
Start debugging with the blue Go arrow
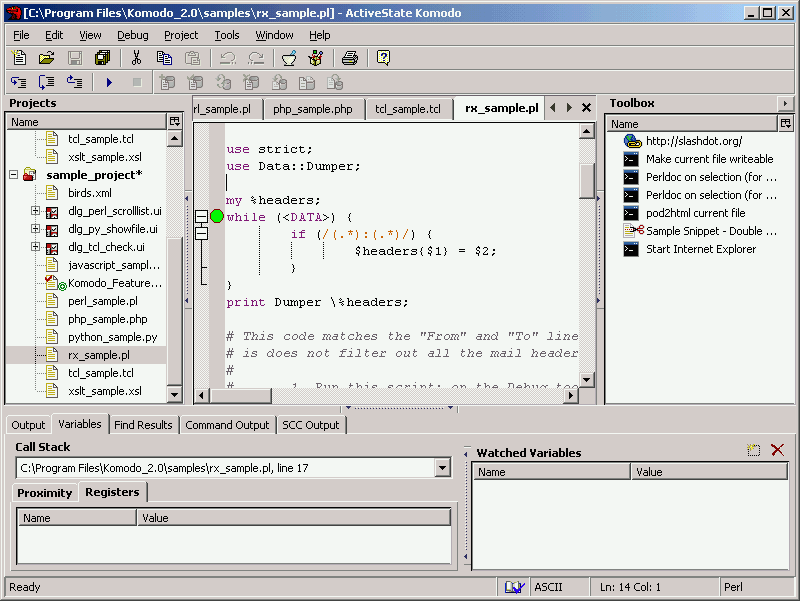(x=109, y=82)
